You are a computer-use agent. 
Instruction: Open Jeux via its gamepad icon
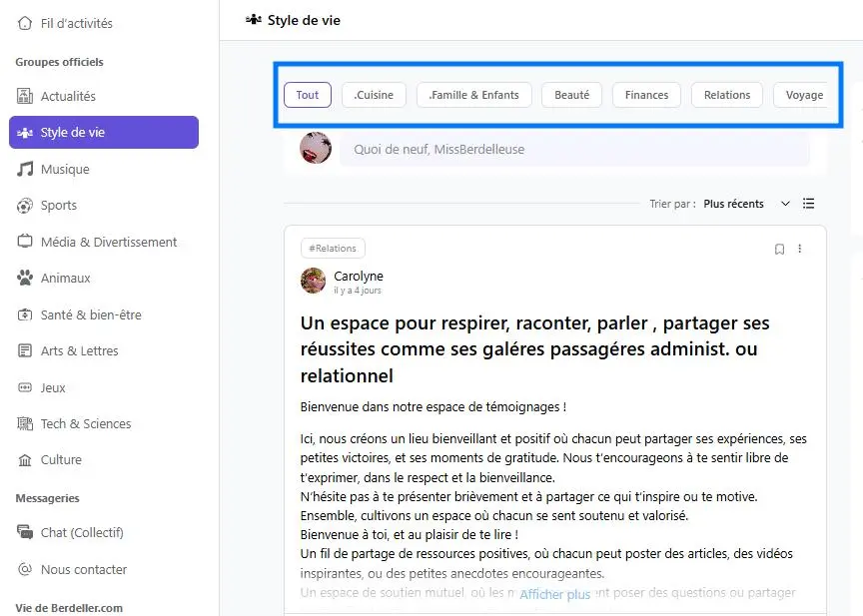[x=25, y=387]
